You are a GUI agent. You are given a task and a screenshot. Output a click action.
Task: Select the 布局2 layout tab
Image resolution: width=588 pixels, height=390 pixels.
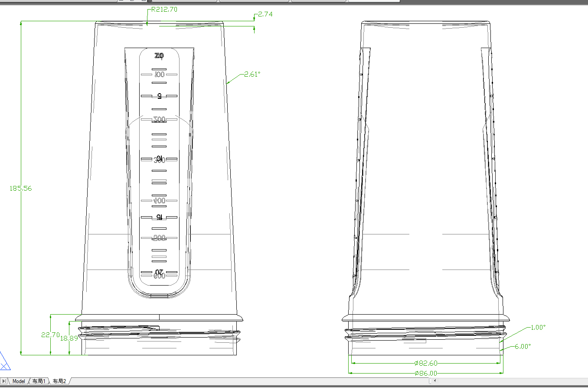click(x=59, y=381)
